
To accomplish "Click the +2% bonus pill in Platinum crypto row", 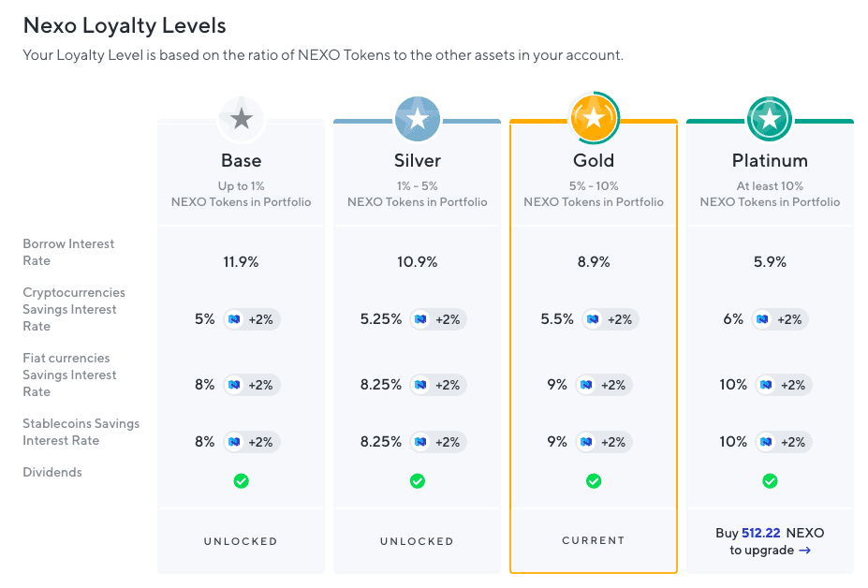I will (779, 319).
